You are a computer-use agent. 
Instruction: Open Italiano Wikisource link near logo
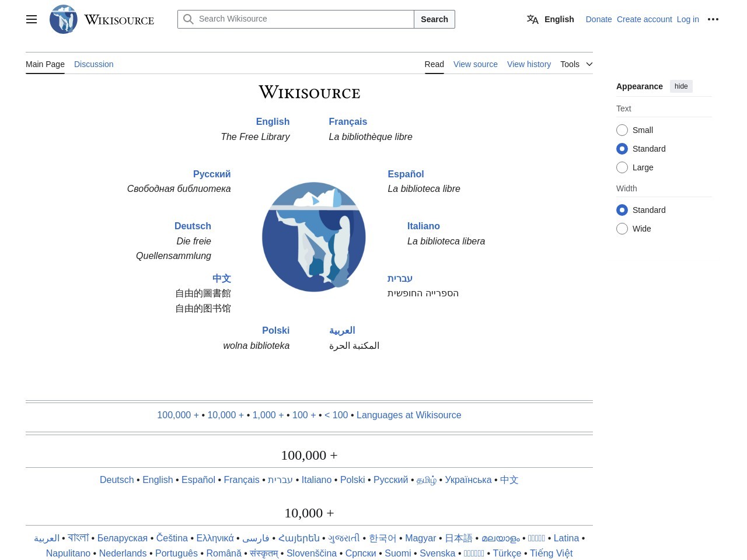[424, 226]
